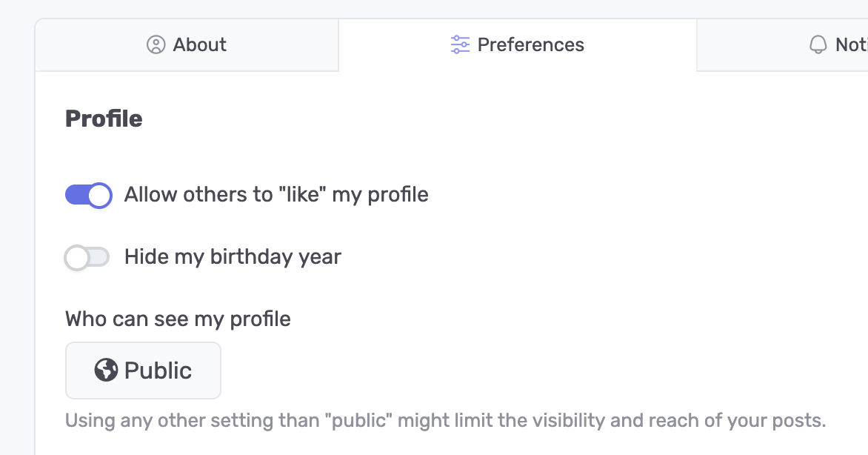Click the bell icon on the Notifications tab

point(818,45)
